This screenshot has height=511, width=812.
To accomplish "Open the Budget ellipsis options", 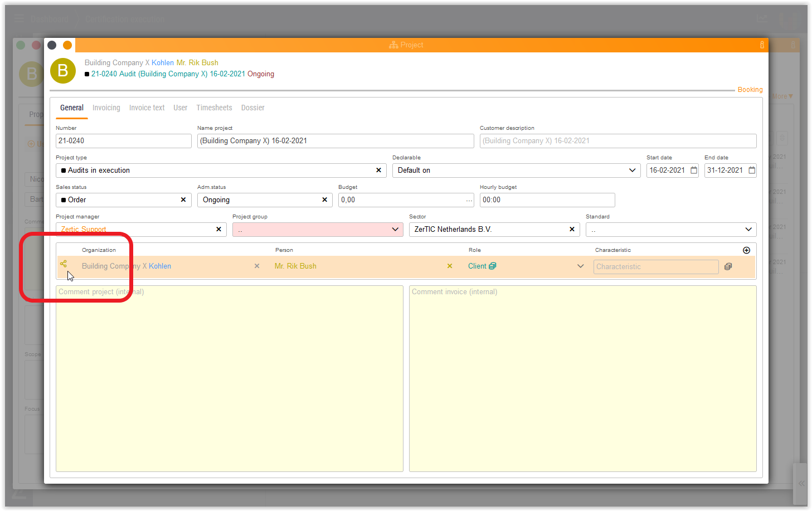I will [x=469, y=200].
